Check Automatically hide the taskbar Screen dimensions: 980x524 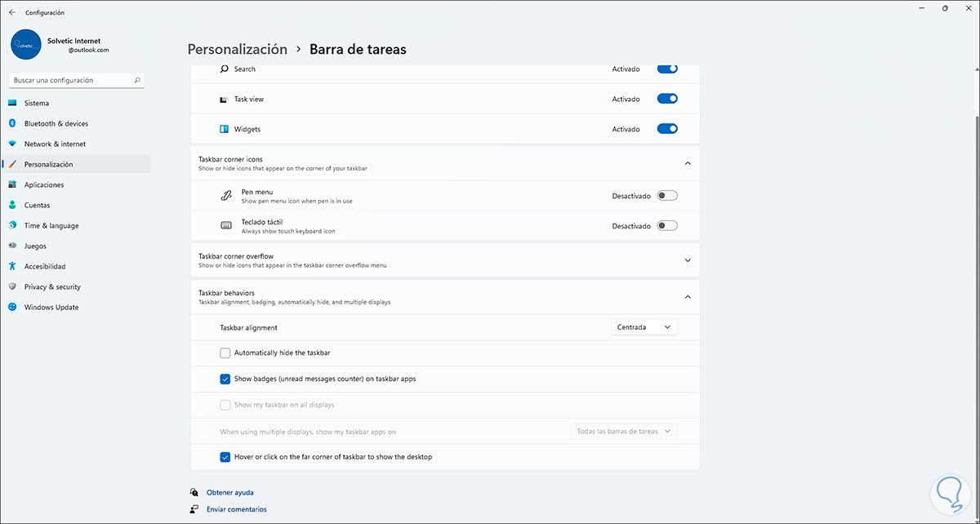(x=225, y=353)
